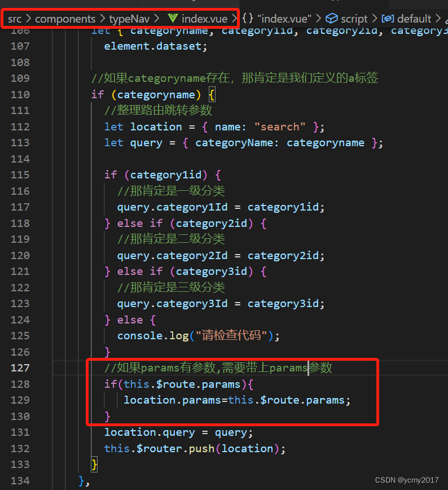The height and width of the screenshot is (490, 448).
Task: Click "query.category1Id" on line 117
Action: click(173, 207)
